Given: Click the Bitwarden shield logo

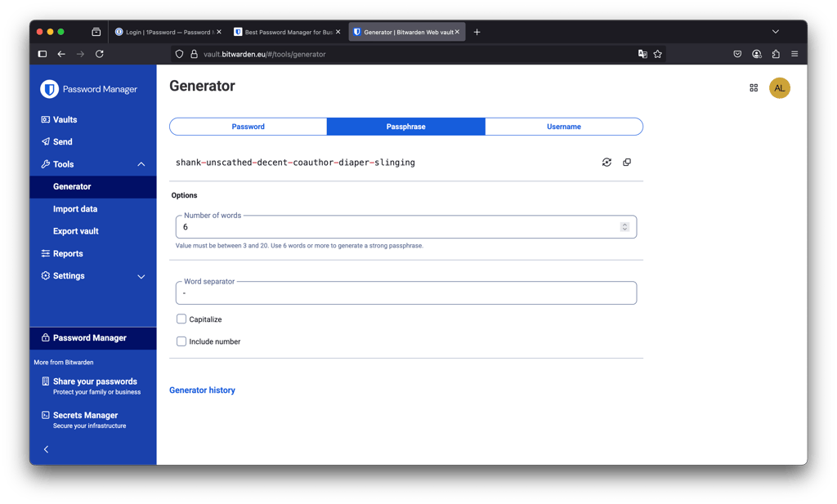Looking at the screenshot, I should pos(49,89).
